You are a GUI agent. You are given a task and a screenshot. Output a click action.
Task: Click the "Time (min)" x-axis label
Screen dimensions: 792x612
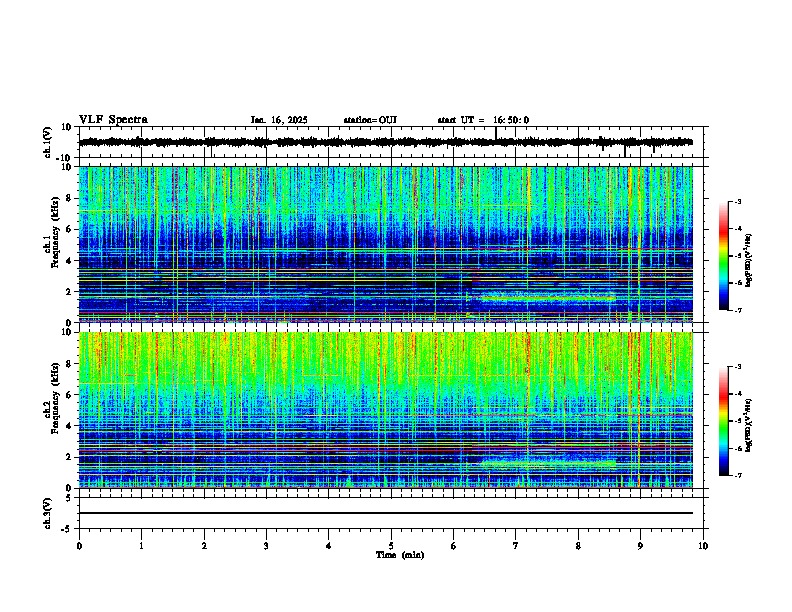coord(400,555)
